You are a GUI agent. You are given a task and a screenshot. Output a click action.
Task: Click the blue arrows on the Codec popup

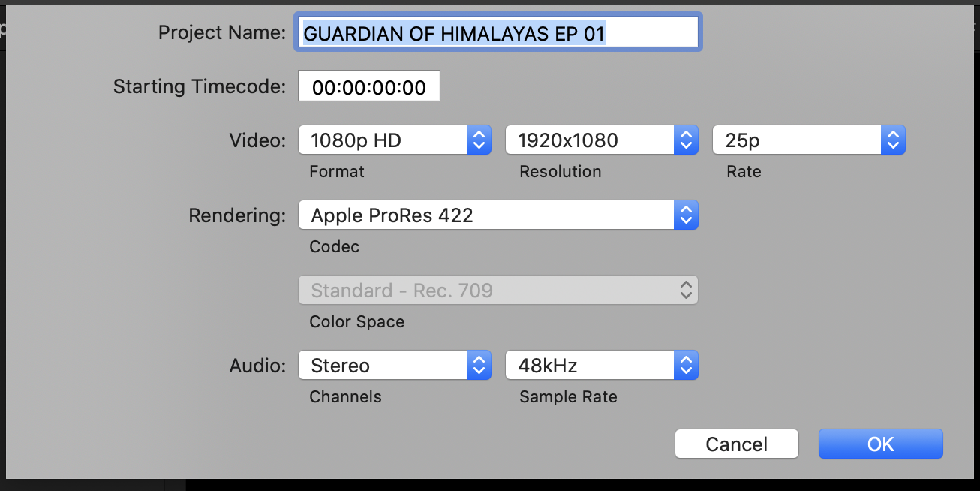pyautogui.click(x=685, y=215)
